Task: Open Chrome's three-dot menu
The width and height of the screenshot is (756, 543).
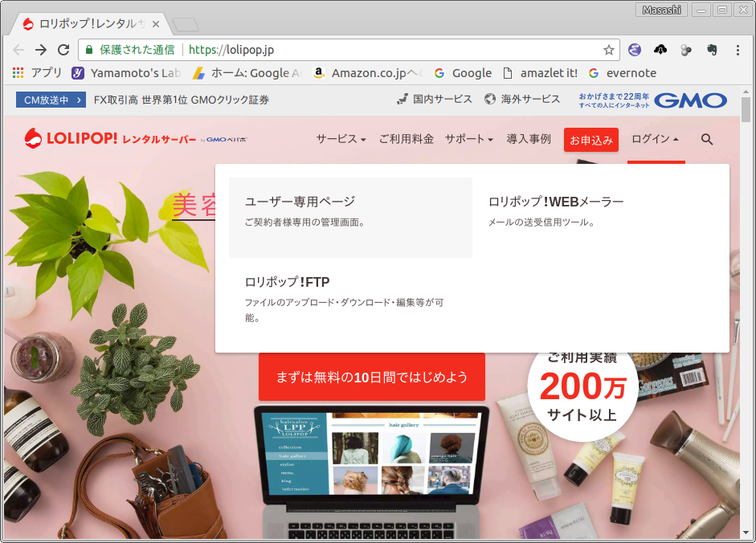Action: click(738, 50)
